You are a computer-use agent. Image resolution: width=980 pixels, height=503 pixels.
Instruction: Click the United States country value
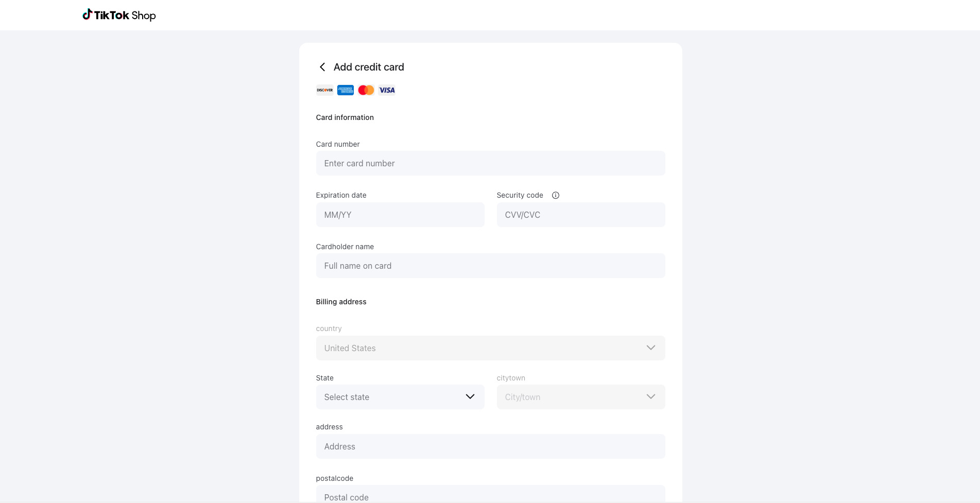[x=350, y=348]
